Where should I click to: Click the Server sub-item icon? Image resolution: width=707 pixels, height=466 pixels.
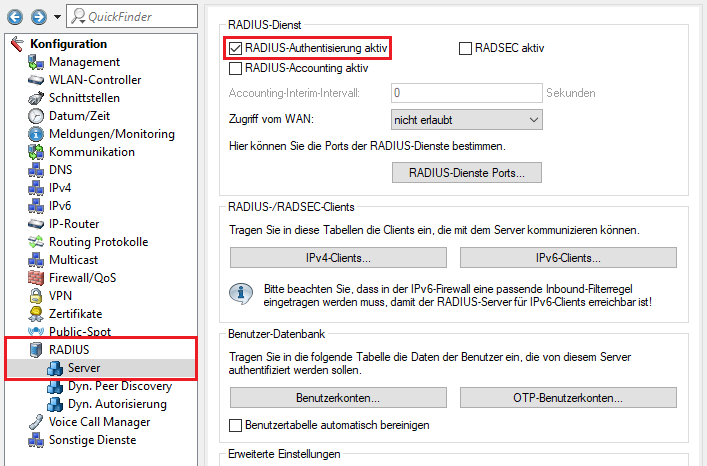click(x=55, y=368)
